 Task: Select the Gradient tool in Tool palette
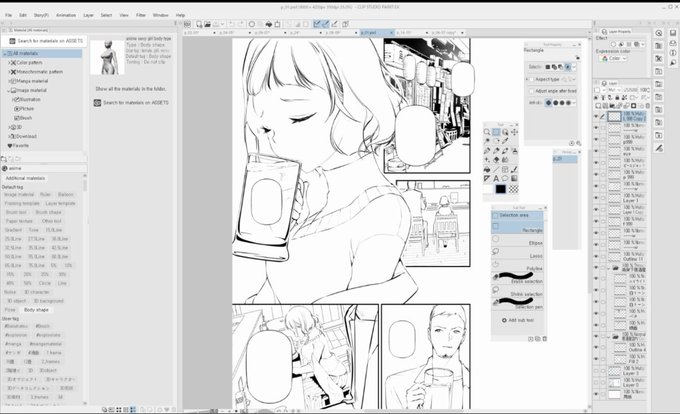click(x=514, y=178)
